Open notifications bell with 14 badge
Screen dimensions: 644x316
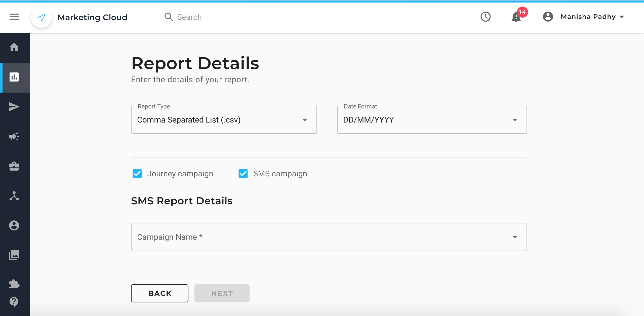[x=516, y=17]
